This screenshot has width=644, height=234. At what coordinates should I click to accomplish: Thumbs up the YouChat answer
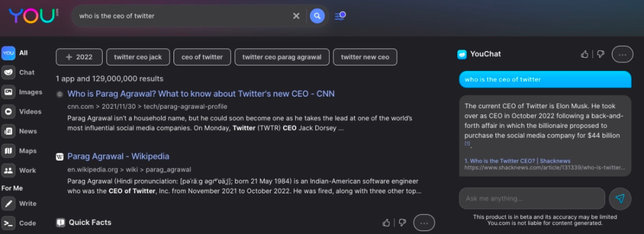pos(584,54)
